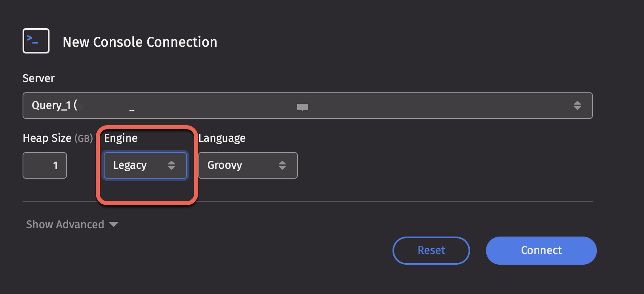Viewport: 644px width, 294px height.
Task: Click the Engine label text
Action: coord(121,138)
